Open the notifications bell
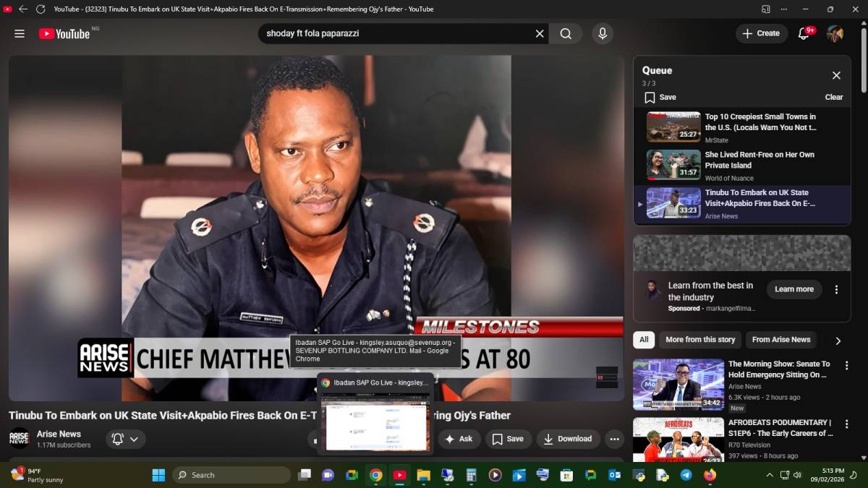 pyautogui.click(x=804, y=33)
